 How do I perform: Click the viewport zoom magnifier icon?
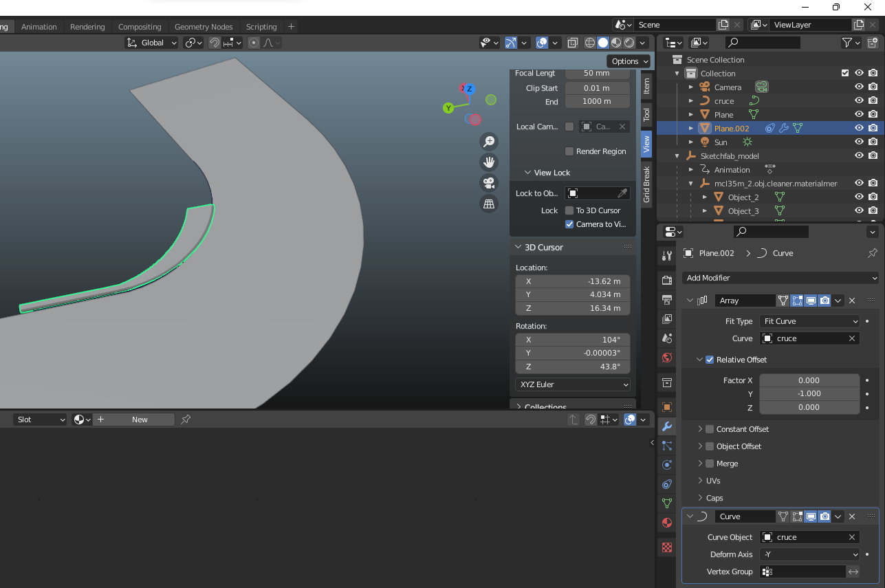point(489,142)
